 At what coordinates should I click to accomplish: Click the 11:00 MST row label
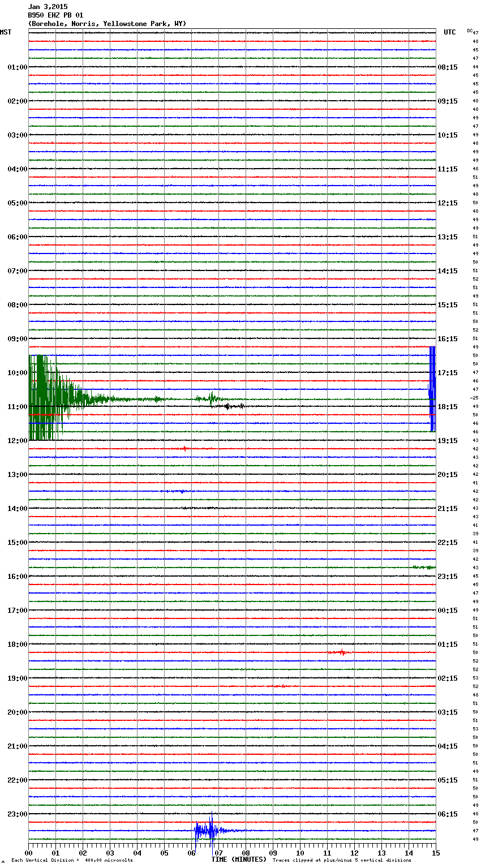coord(18,407)
